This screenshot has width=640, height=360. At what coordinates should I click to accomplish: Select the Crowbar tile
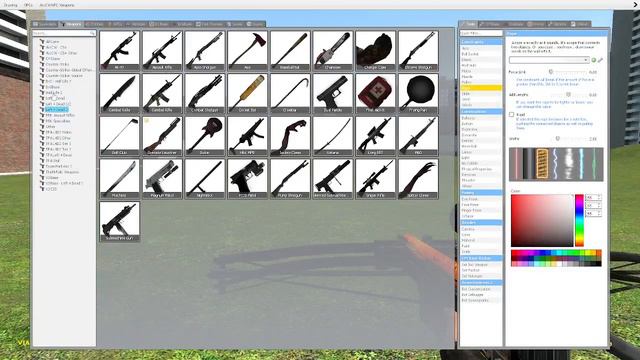tap(290, 93)
